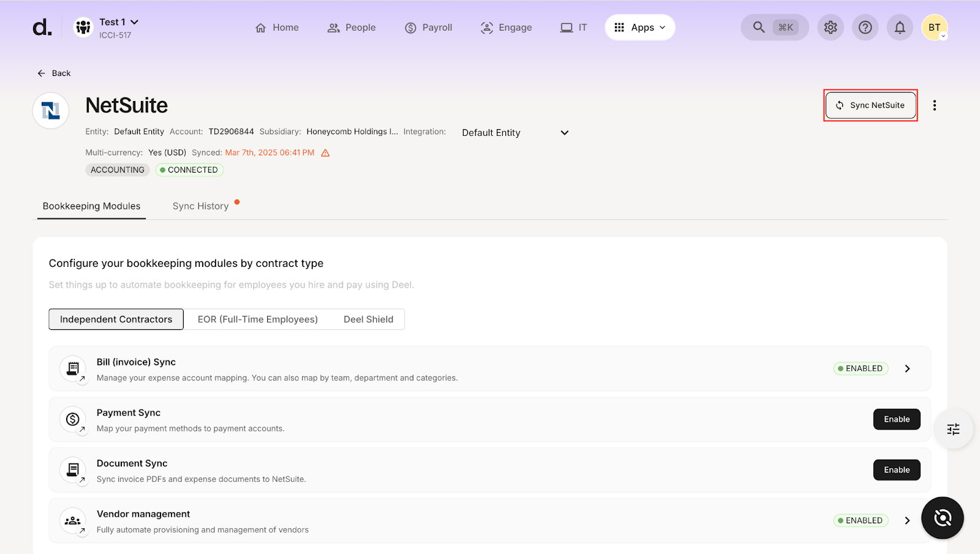
Task: Click the Payment Sync dollar icon
Action: click(73, 419)
